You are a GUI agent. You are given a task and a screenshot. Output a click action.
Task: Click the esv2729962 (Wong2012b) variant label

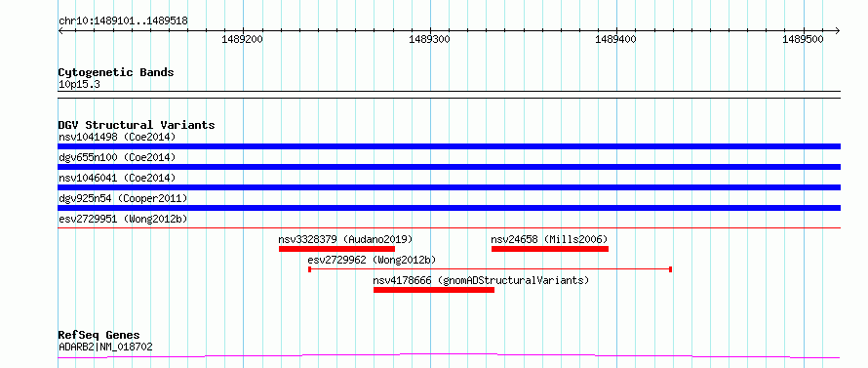372,260
